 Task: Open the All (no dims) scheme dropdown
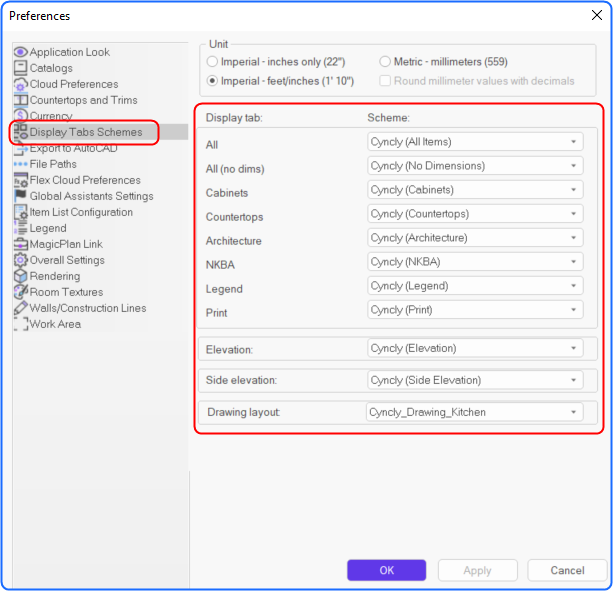tap(475, 166)
